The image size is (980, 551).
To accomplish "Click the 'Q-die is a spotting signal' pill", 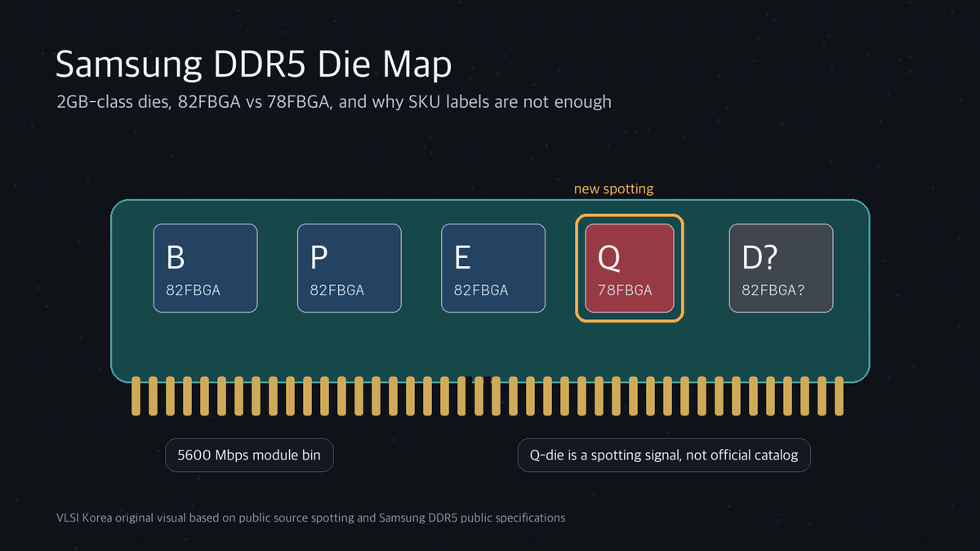I will coord(664,455).
